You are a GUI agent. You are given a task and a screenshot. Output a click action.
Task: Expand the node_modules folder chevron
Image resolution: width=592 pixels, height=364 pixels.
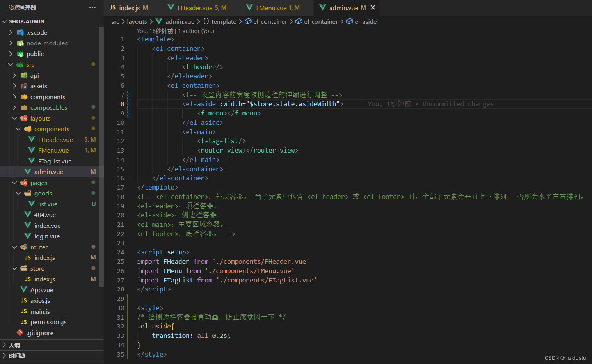pyautogui.click(x=11, y=43)
